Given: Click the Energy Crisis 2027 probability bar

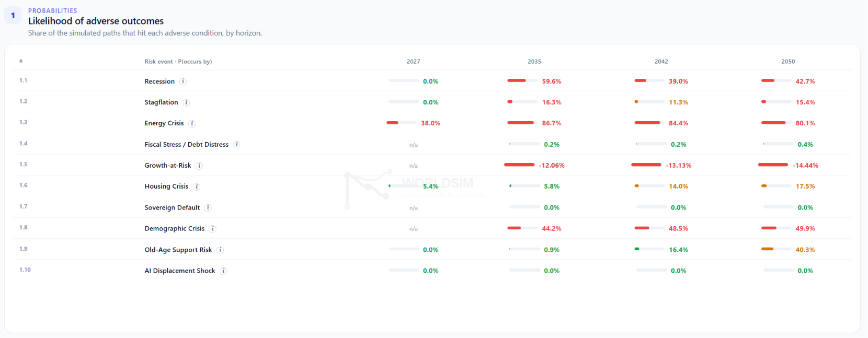Looking at the screenshot, I should pos(402,123).
